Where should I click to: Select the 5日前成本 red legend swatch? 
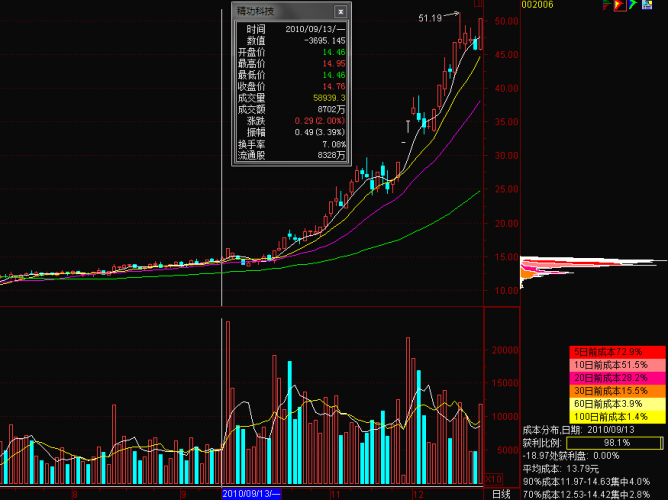tap(617, 352)
